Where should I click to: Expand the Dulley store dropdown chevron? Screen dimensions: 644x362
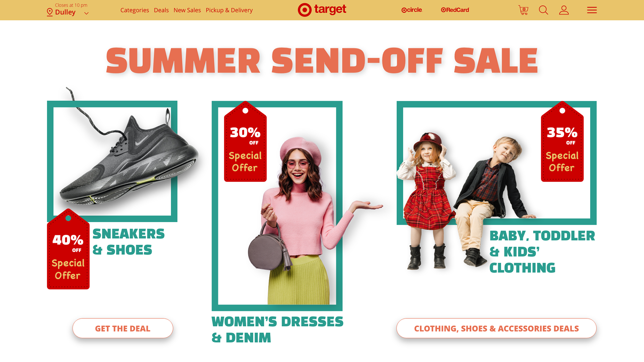86,13
